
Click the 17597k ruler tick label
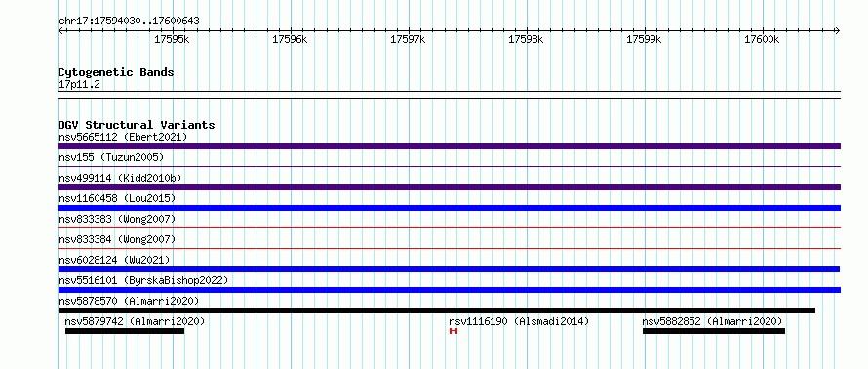[x=408, y=39]
